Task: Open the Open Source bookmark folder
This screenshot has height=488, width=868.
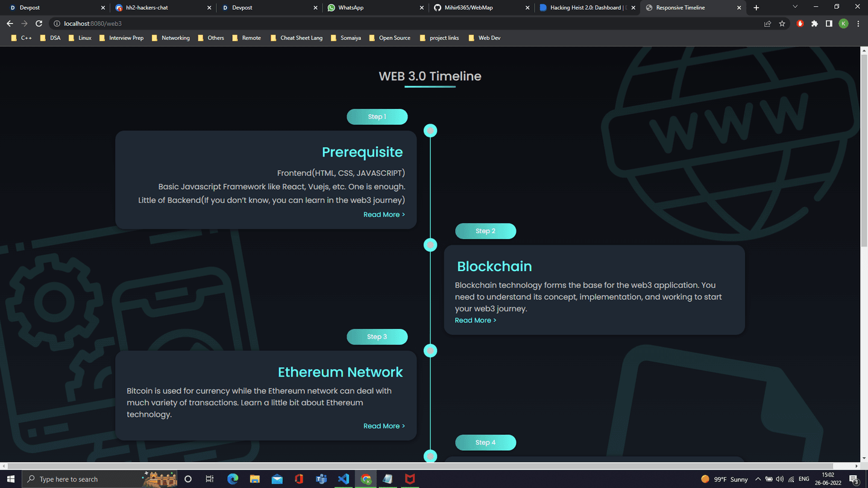Action: (389, 37)
